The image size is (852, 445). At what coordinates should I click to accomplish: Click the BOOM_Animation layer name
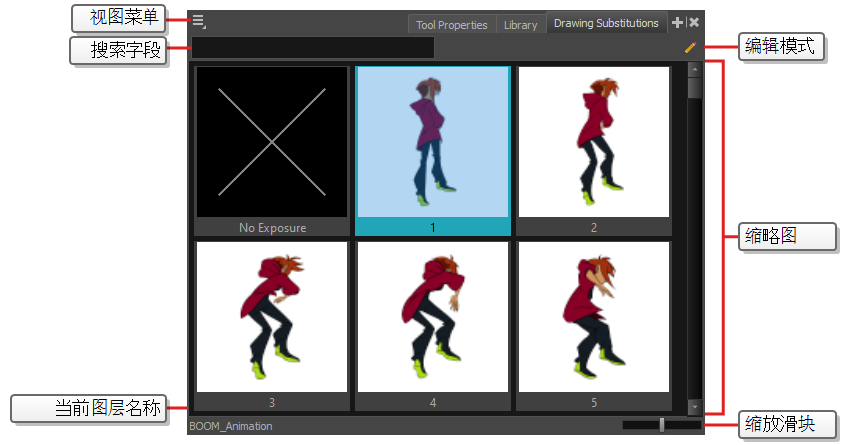[231, 426]
